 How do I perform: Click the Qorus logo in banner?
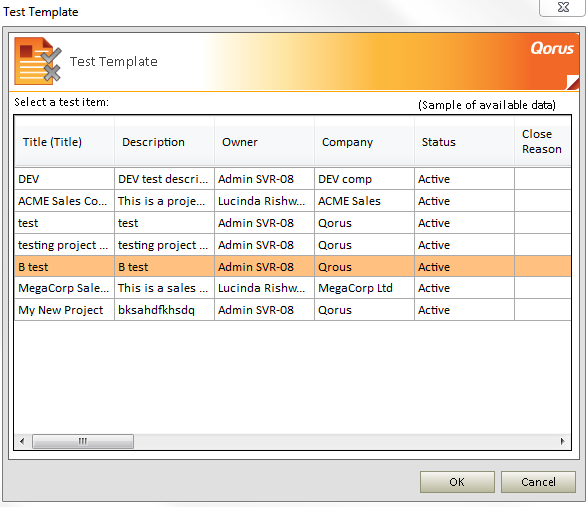(x=552, y=49)
